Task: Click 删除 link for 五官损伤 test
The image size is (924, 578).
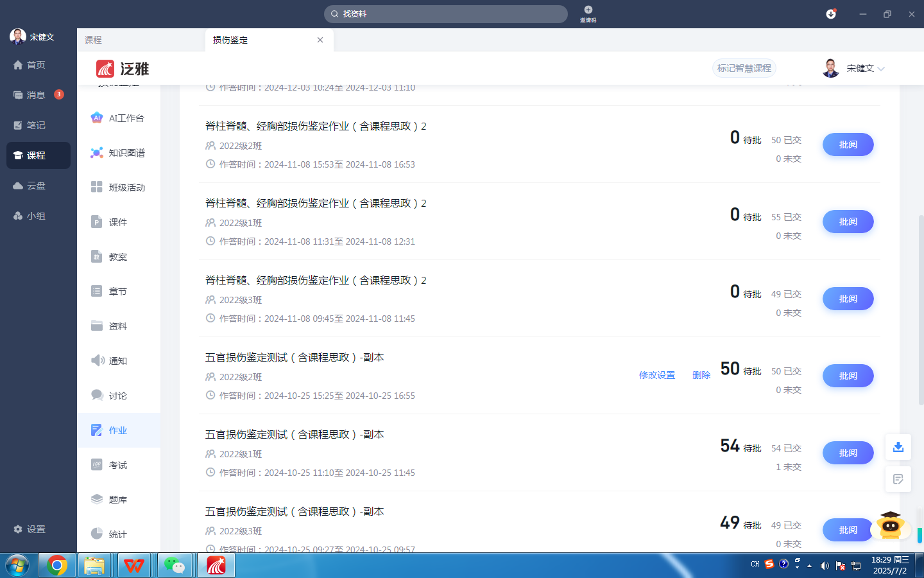Action: pyautogui.click(x=701, y=375)
